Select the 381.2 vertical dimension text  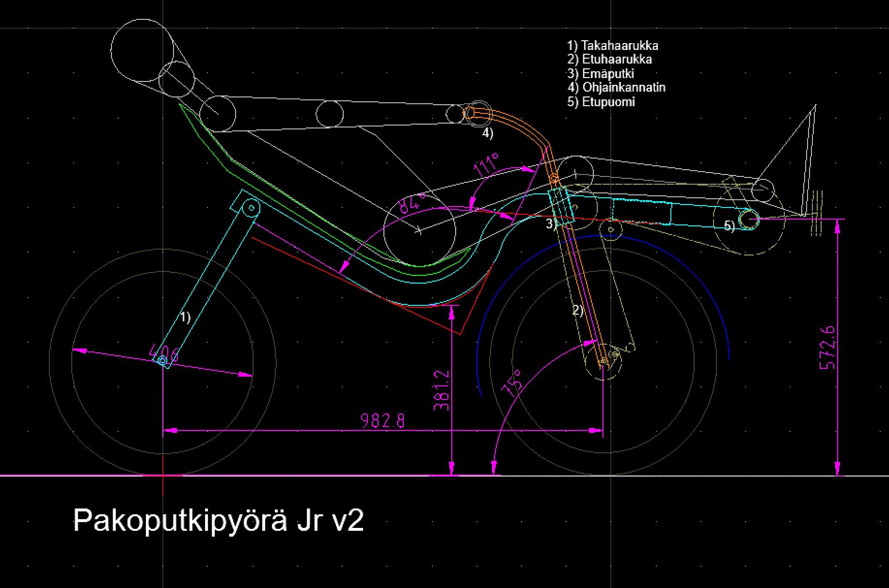point(442,391)
